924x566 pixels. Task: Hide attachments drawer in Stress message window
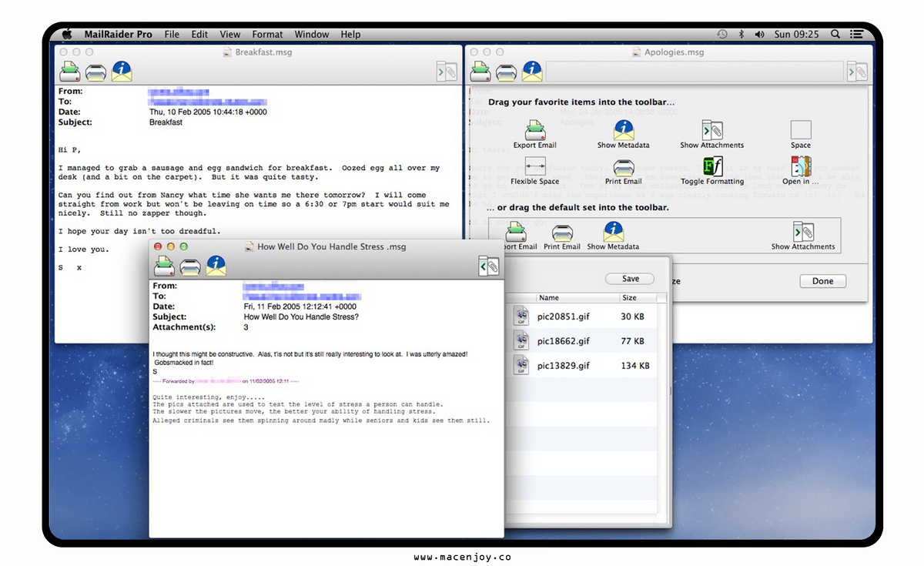click(488, 266)
